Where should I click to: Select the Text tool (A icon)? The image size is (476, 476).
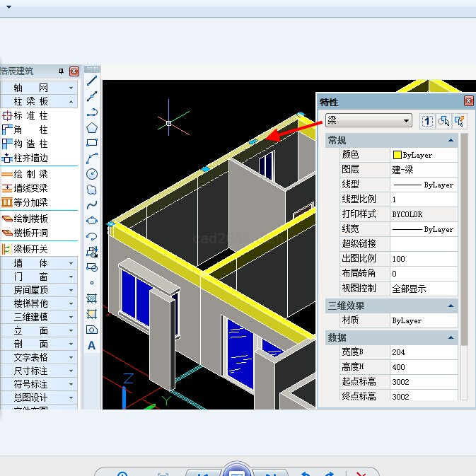[x=92, y=345]
